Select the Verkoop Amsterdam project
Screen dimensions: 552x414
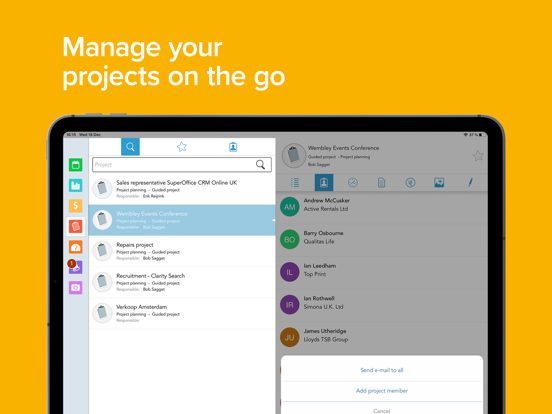(182, 313)
